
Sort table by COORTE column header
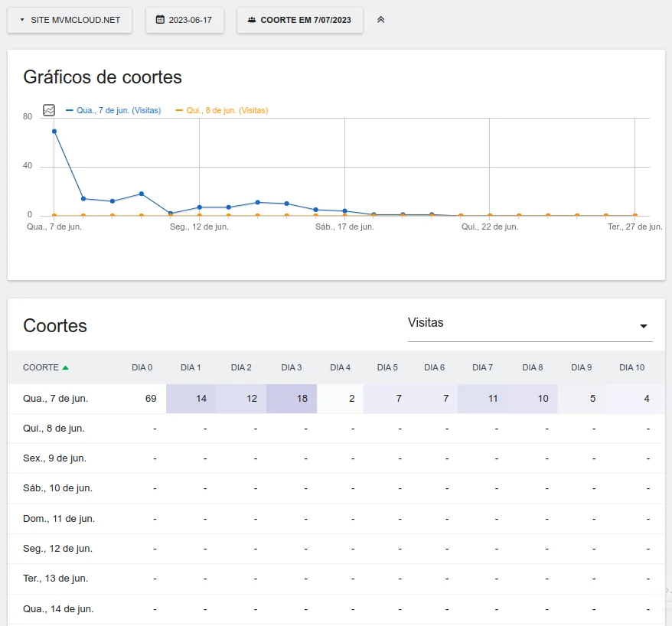click(x=41, y=367)
